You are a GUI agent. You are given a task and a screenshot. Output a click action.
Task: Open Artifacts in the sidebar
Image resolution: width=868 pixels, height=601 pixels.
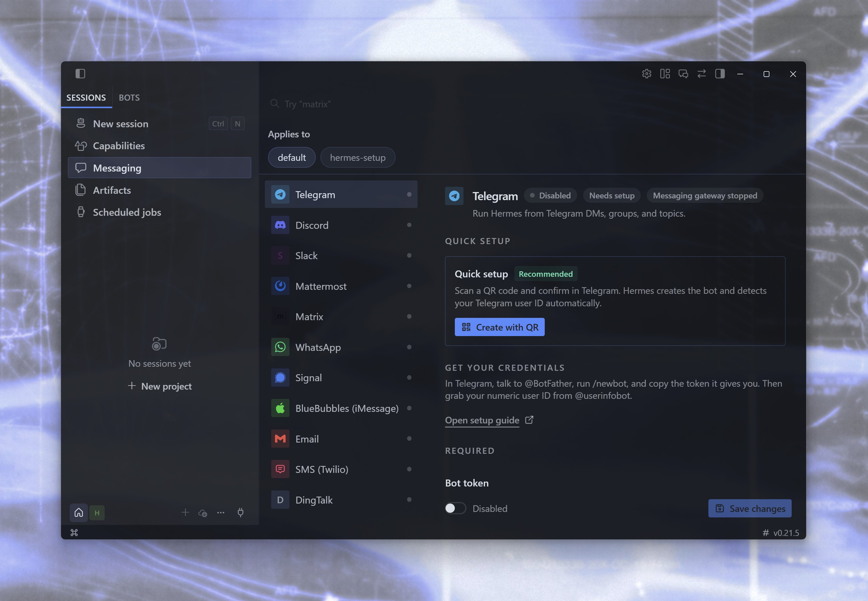(160, 190)
